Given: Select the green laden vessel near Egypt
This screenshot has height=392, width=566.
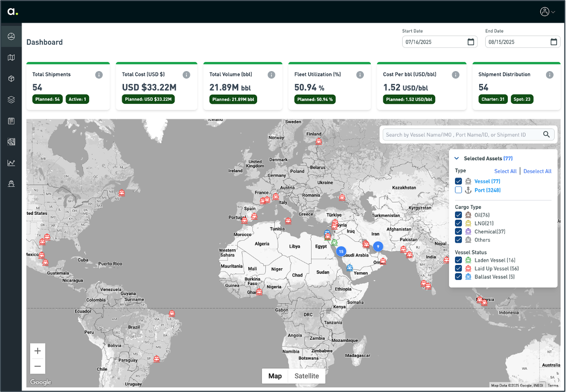Looking at the screenshot, I should click(x=334, y=242).
